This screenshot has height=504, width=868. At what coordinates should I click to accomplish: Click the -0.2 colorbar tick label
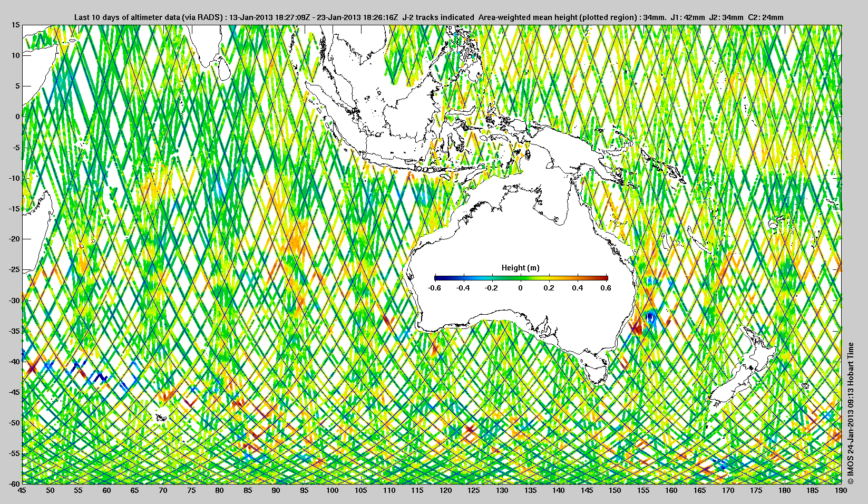(492, 288)
